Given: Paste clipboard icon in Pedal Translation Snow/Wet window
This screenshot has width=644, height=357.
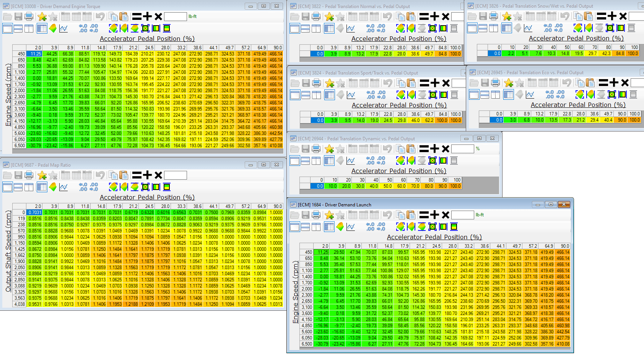Looking at the screenshot, I should 588,16.
